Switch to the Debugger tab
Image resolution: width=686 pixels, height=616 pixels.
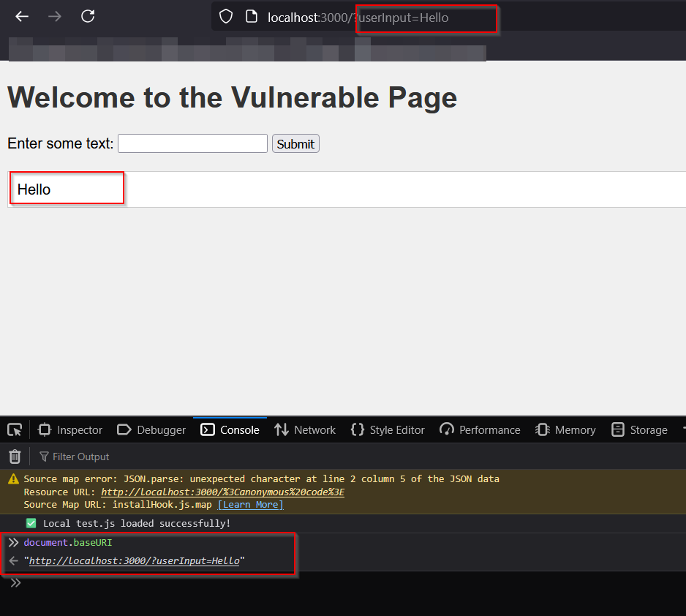151,430
